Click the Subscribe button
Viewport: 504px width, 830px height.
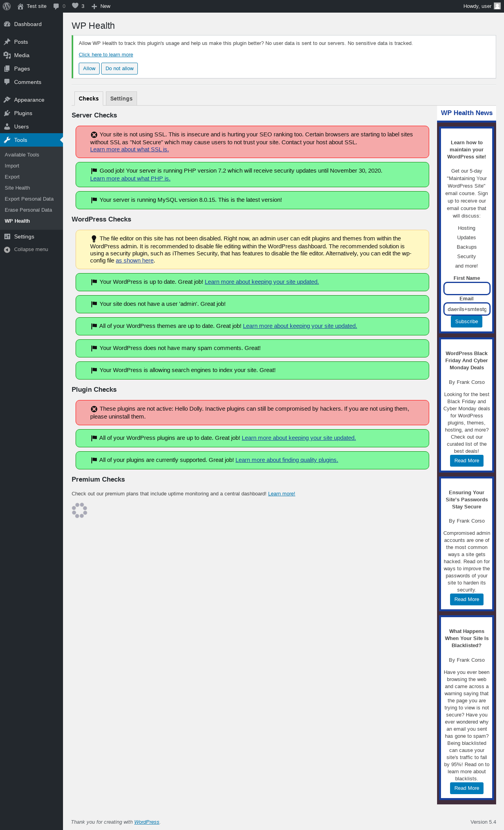[467, 322]
